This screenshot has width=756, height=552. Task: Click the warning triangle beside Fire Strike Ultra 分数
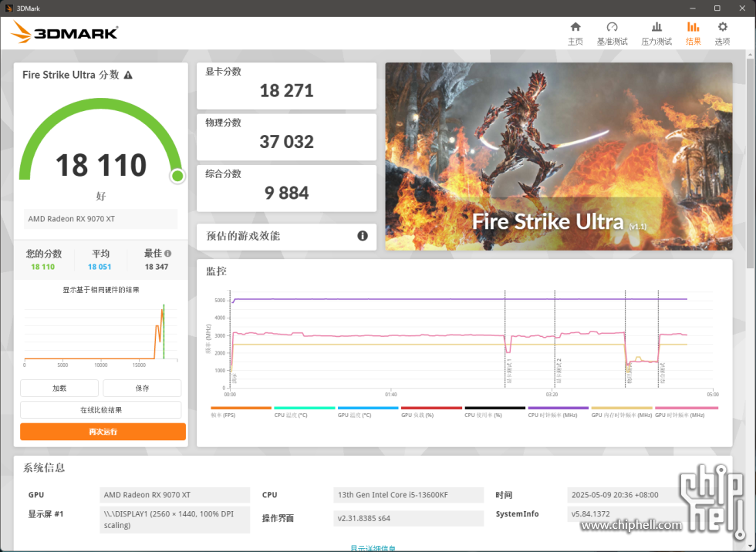coord(128,75)
